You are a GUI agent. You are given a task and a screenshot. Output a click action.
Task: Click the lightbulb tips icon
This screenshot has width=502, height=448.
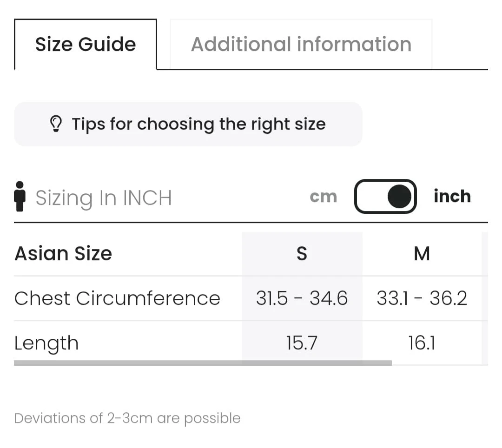tap(56, 124)
